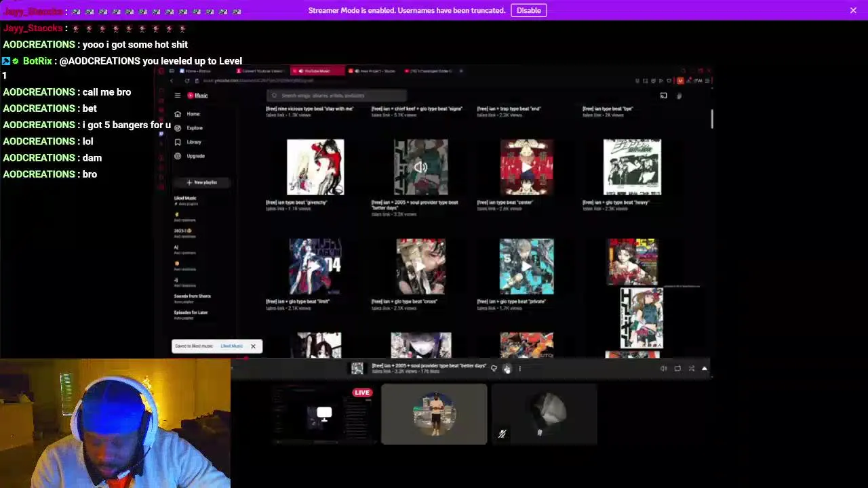Click volume icon in player bar
The height and width of the screenshot is (488, 868).
click(x=664, y=369)
